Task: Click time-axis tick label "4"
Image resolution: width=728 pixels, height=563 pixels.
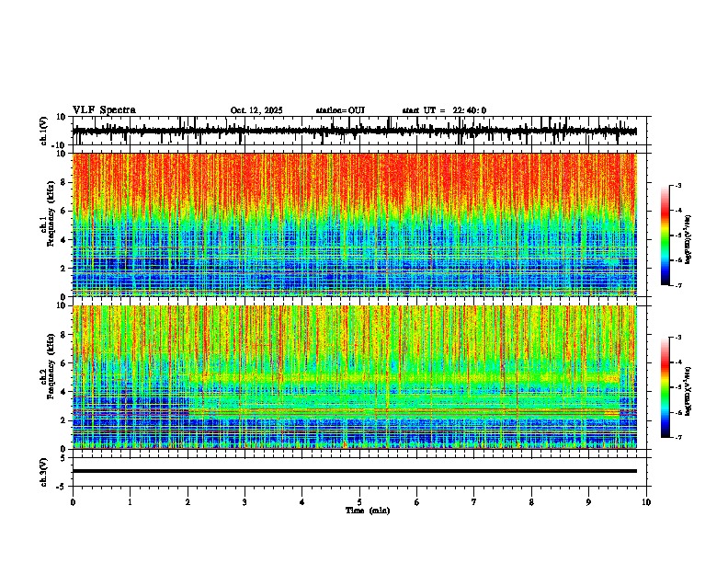Action: pos(302,501)
